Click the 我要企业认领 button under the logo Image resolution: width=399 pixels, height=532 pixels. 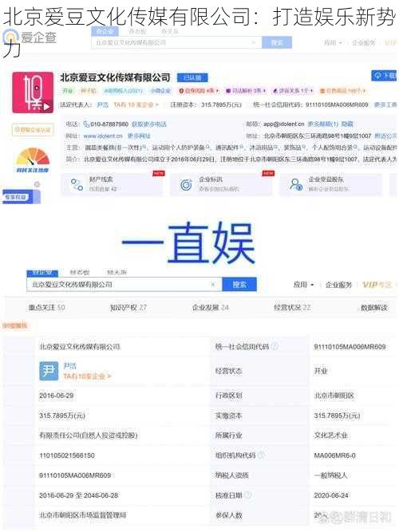click(33, 130)
